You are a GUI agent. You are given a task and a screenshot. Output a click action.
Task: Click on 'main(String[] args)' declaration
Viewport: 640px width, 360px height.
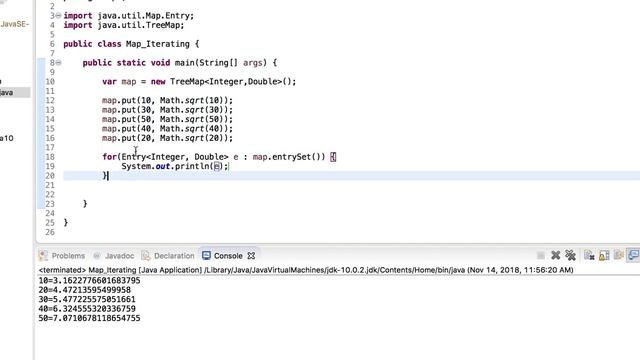(x=220, y=63)
